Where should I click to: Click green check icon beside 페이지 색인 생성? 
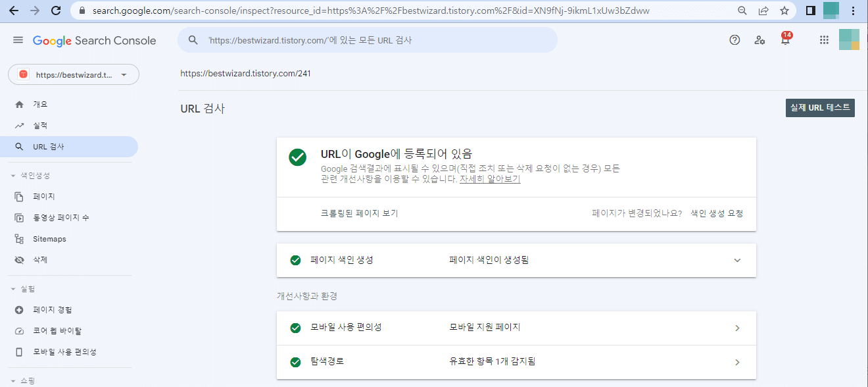[296, 260]
